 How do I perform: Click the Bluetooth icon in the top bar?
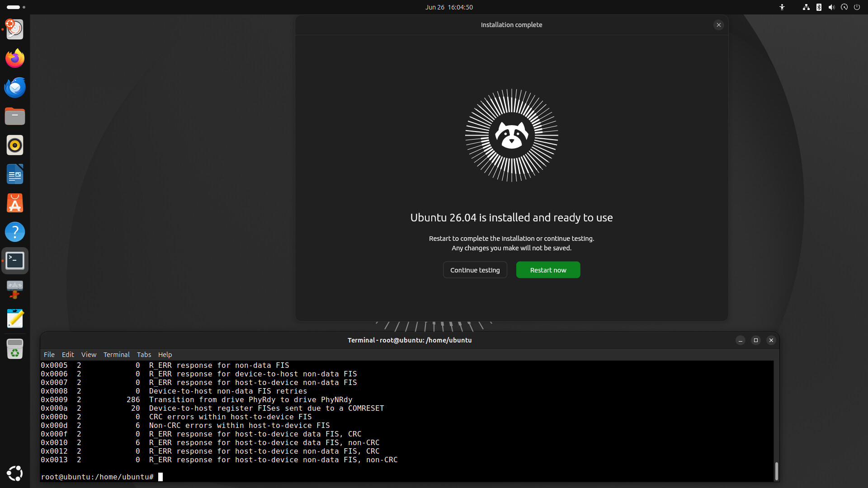tap(819, 7)
